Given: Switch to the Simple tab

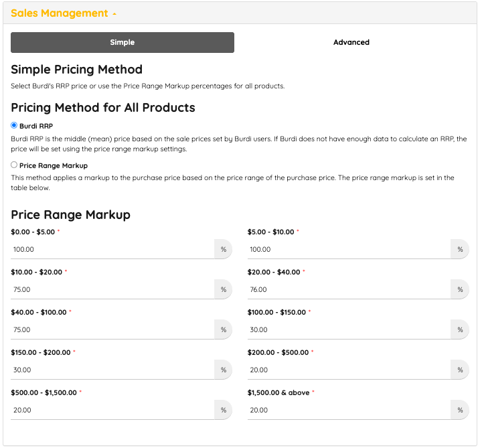Looking at the screenshot, I should [123, 42].
